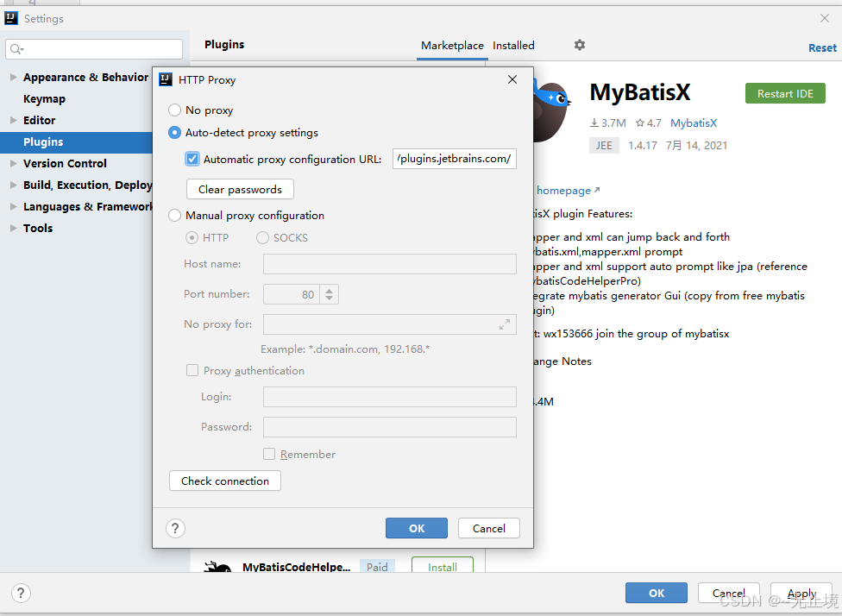Select Plugins in the settings tree

point(76,142)
